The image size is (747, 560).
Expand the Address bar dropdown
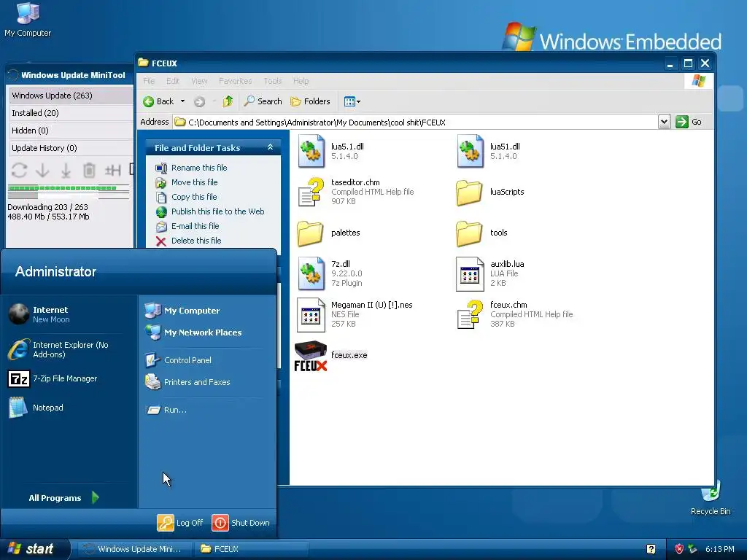664,122
